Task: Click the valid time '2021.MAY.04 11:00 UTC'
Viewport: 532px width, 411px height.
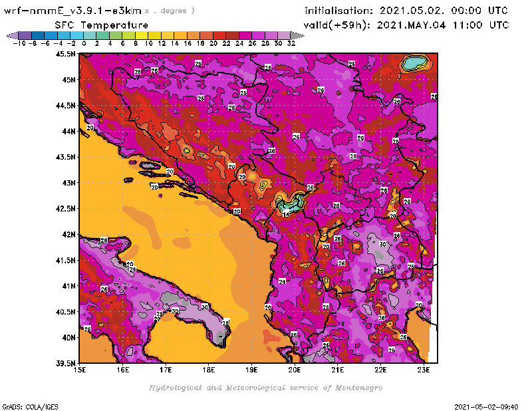Action: tap(443, 25)
